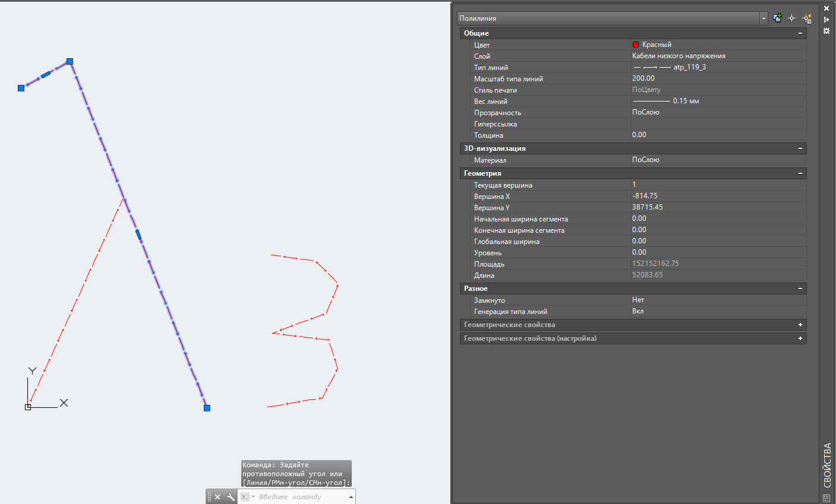Click the leftmost end grip of polyline
The image size is (836, 504).
(x=21, y=88)
